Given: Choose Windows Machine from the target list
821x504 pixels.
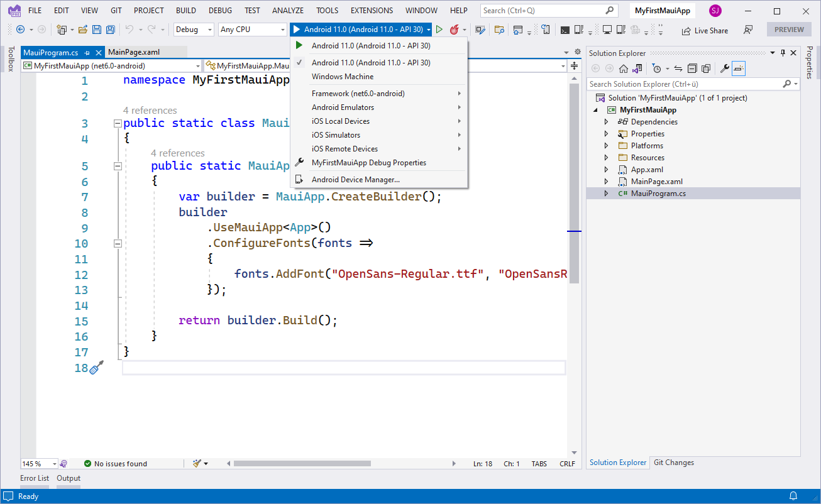Looking at the screenshot, I should point(343,77).
